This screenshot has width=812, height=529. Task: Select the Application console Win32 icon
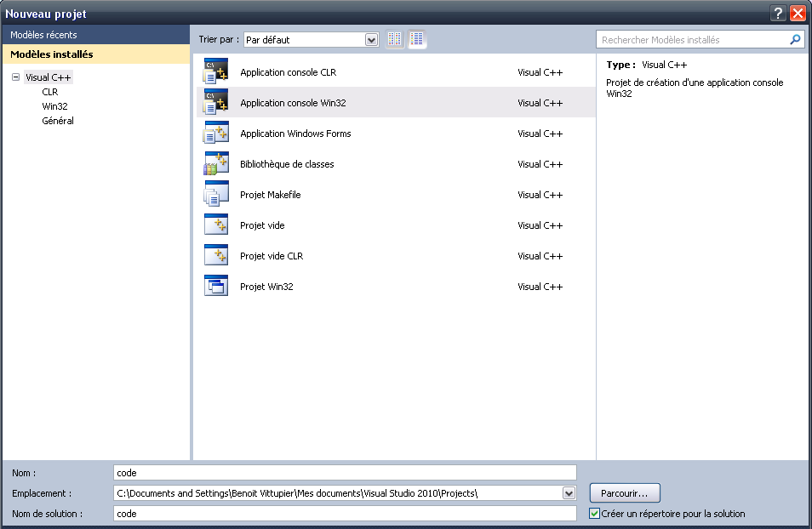[x=216, y=103]
